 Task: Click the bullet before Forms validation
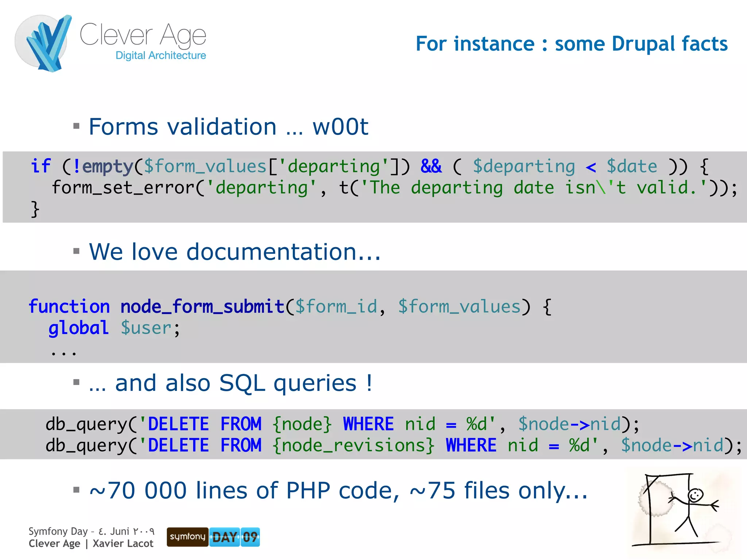[x=76, y=127]
